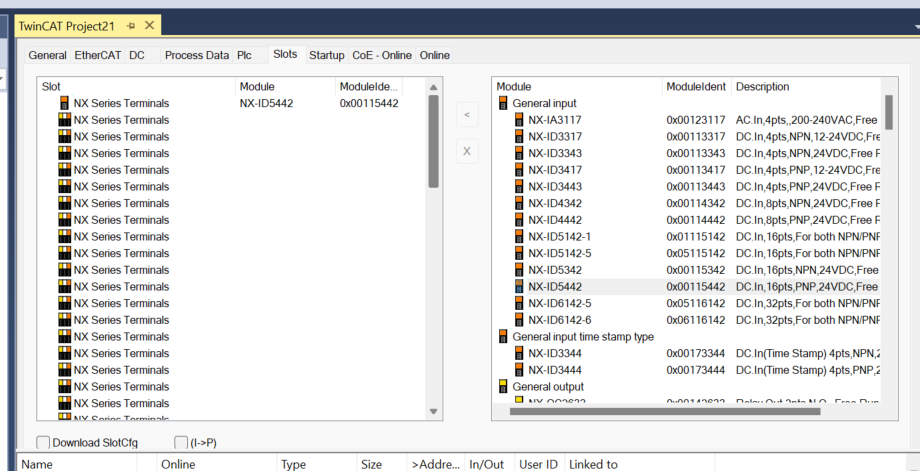This screenshot has width=920, height=471.
Task: Open the document tab overflow dropdown arrow
Action: point(916,27)
